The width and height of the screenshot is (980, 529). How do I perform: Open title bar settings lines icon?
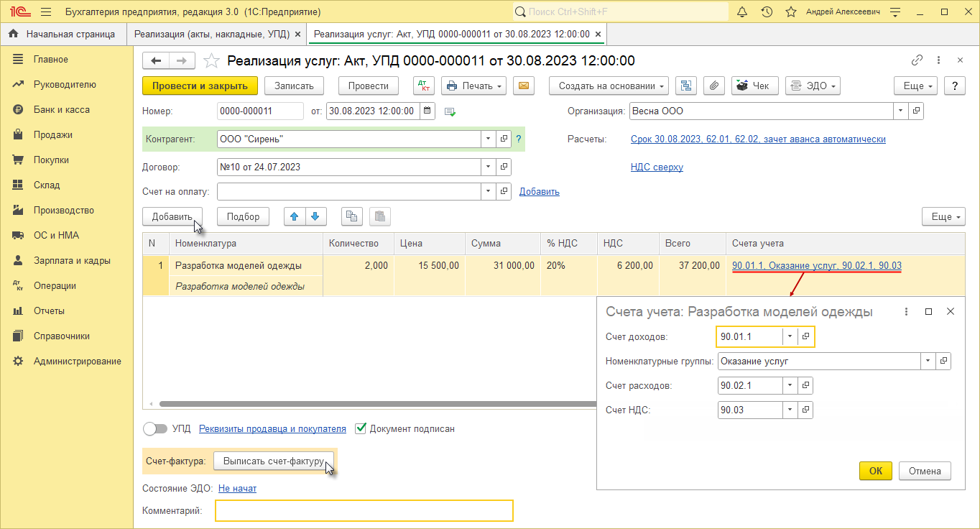click(895, 12)
